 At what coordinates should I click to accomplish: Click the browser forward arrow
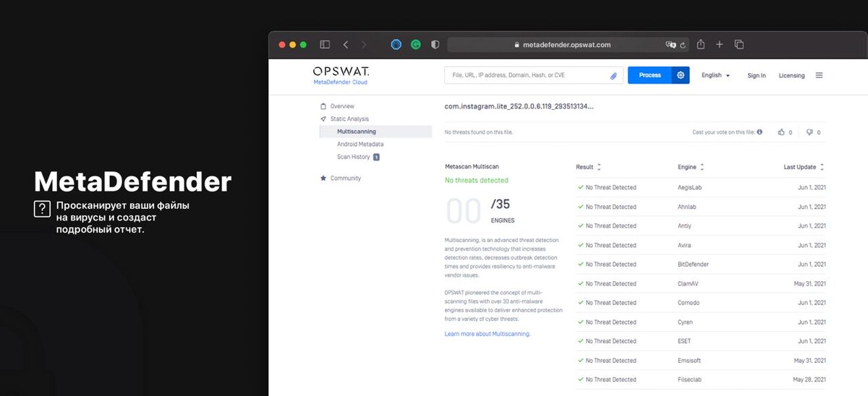click(x=364, y=44)
